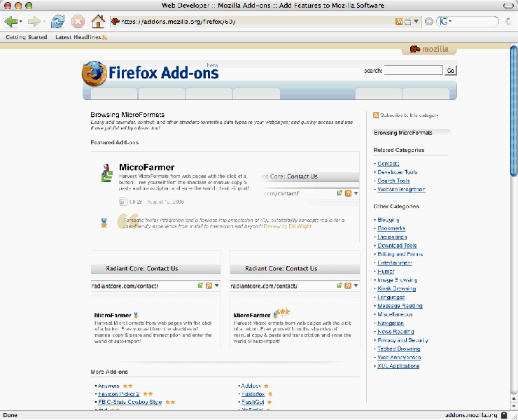The height and width of the screenshot is (420, 518).
Task: Open the Getting Started bookmark
Action: pos(27,37)
